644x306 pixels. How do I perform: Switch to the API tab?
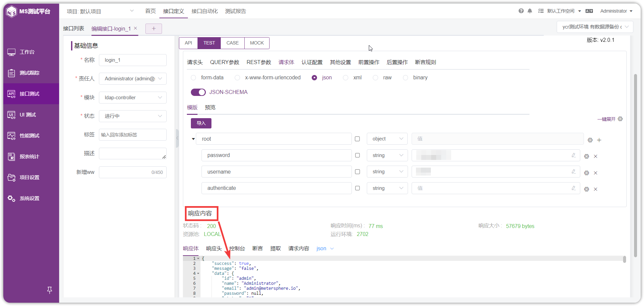tap(189, 43)
